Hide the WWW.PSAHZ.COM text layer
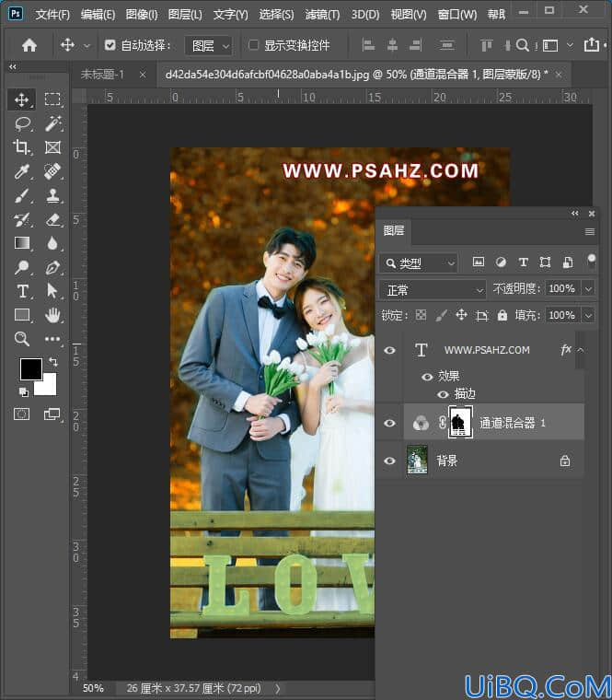 [389, 350]
